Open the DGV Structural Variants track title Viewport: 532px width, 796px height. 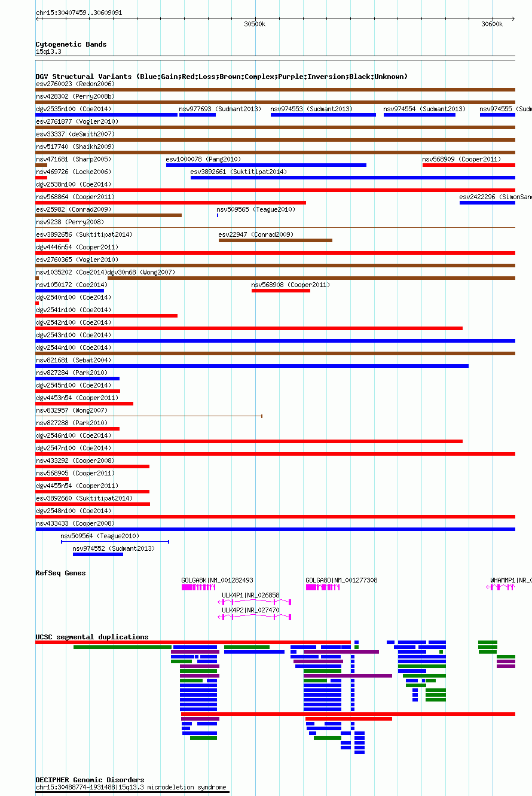pos(222,77)
